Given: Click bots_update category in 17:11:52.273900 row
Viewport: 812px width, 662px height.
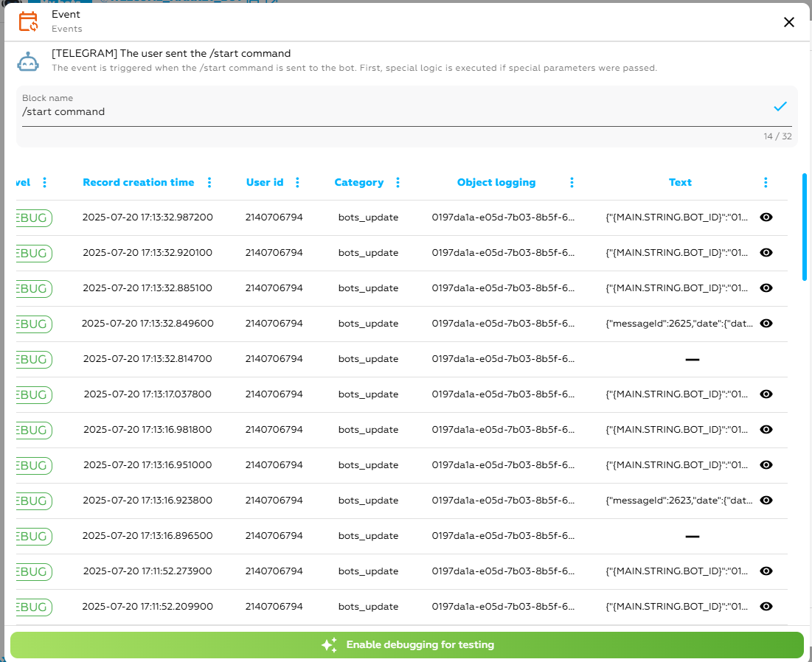Looking at the screenshot, I should coord(368,571).
